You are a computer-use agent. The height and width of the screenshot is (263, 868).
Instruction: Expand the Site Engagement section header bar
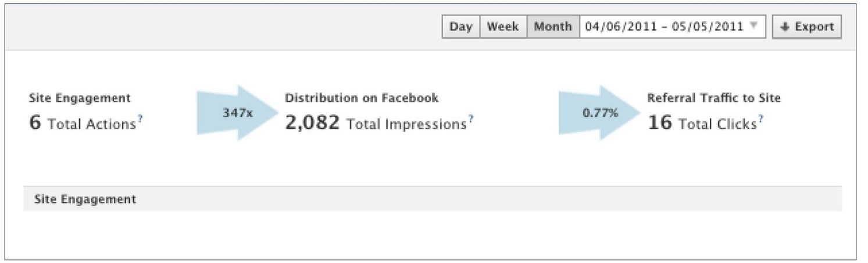point(433,199)
